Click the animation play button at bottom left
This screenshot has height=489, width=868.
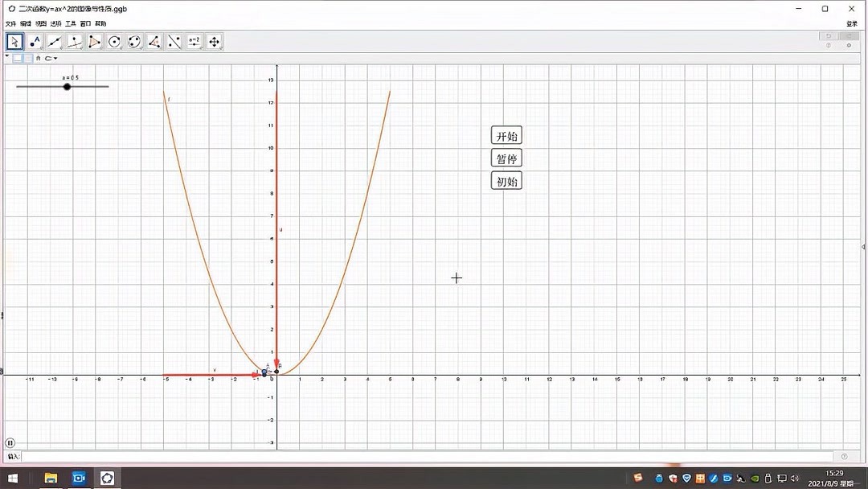coord(9,441)
